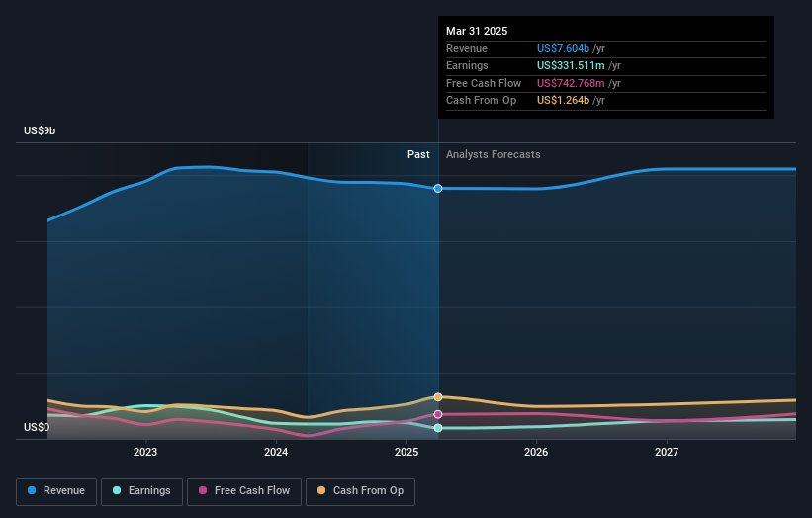Click the US$331.511m earnings value
The image size is (812, 518).
571,65
